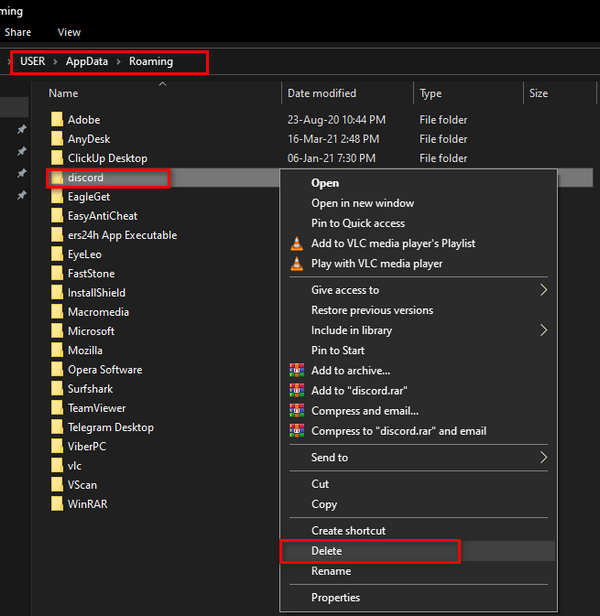Click Roaming in the address breadcrumb
This screenshot has width=600, height=616.
pos(151,62)
